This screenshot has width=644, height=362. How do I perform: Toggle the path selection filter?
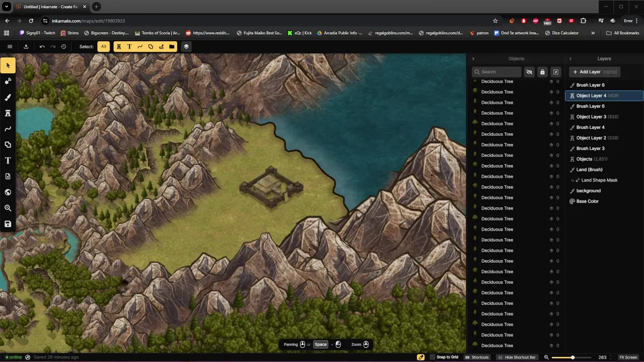pos(140,46)
